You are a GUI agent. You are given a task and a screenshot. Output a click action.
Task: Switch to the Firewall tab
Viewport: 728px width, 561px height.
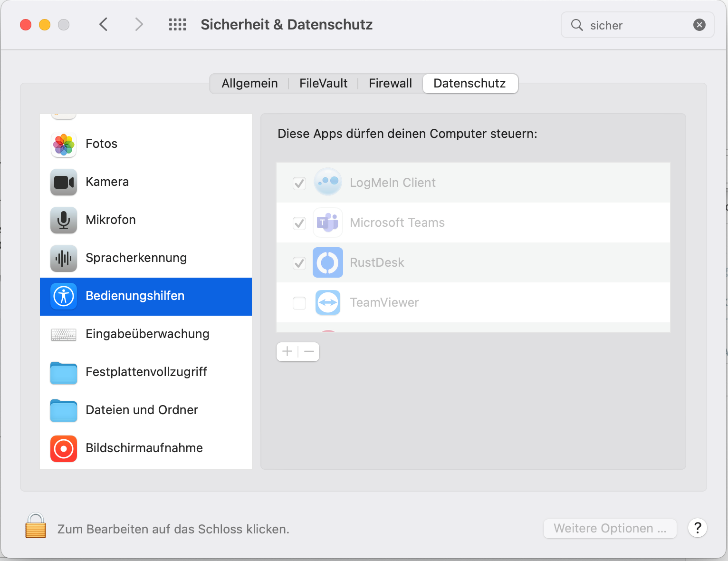point(390,84)
